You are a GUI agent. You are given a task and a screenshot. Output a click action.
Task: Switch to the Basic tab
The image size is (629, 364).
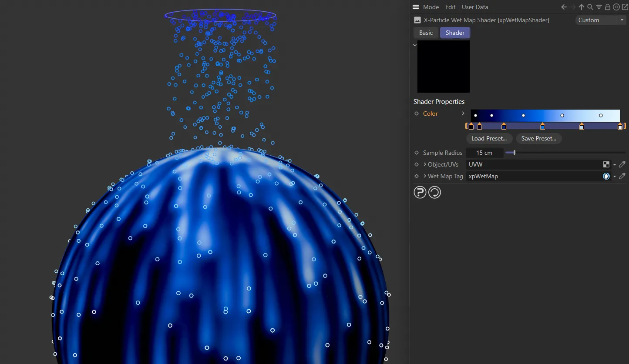pyautogui.click(x=425, y=32)
